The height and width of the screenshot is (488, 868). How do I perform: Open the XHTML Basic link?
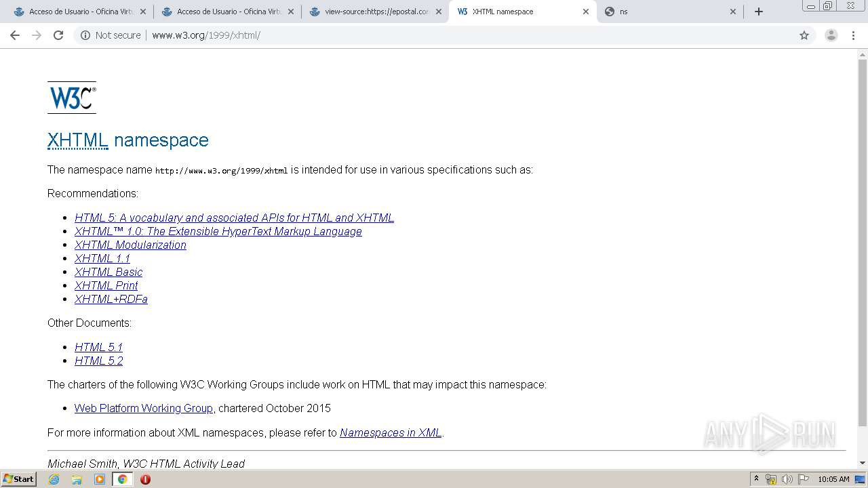click(108, 272)
